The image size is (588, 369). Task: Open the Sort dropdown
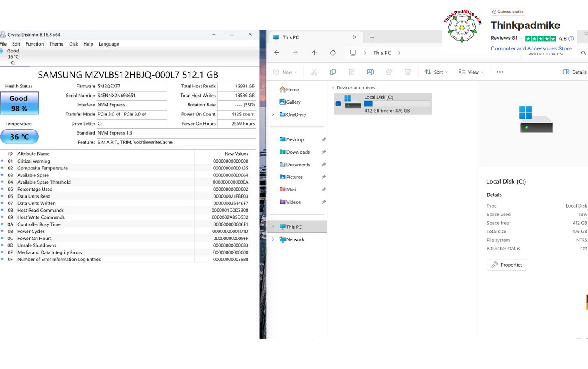click(436, 72)
